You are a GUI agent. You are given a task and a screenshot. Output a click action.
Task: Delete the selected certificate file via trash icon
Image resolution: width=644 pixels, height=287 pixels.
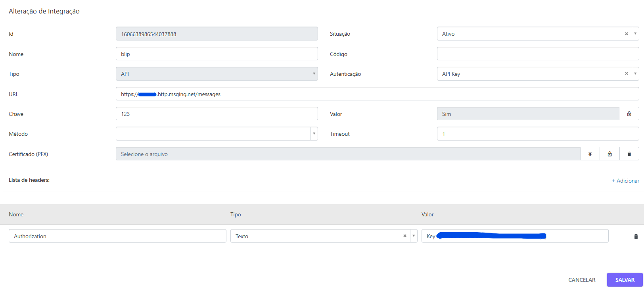pos(629,154)
